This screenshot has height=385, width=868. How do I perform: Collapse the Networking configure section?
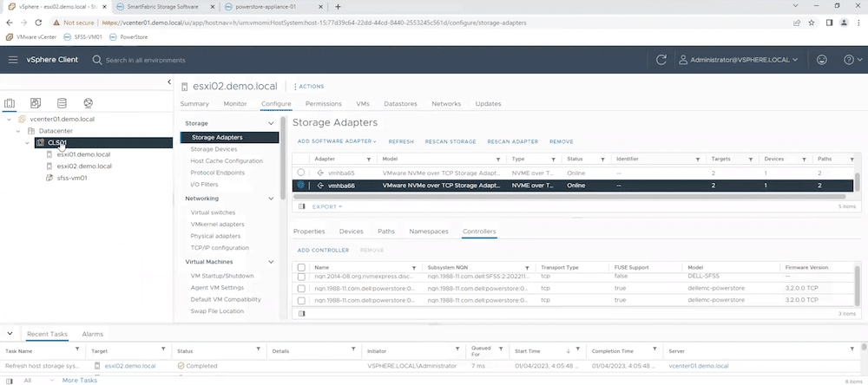[x=271, y=198]
